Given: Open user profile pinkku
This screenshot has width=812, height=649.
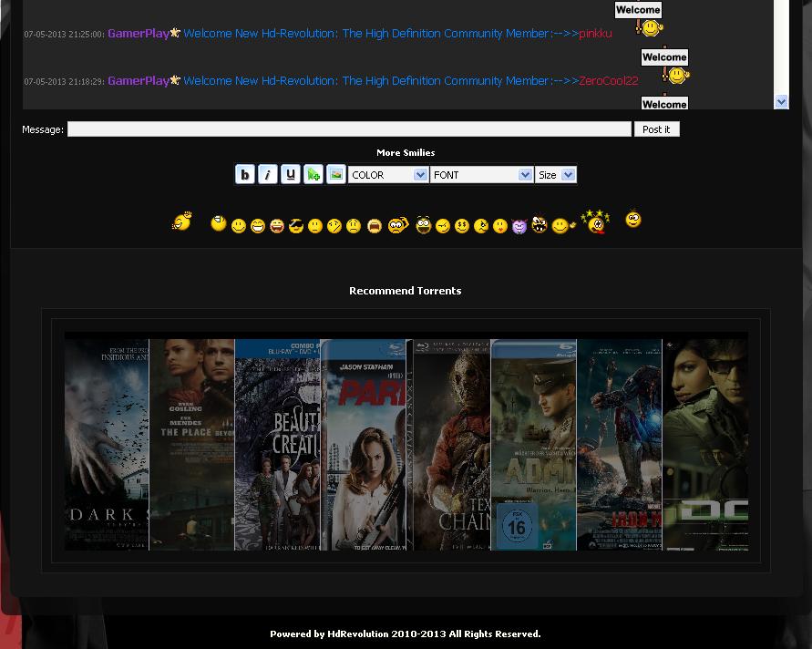Looking at the screenshot, I should click(595, 34).
